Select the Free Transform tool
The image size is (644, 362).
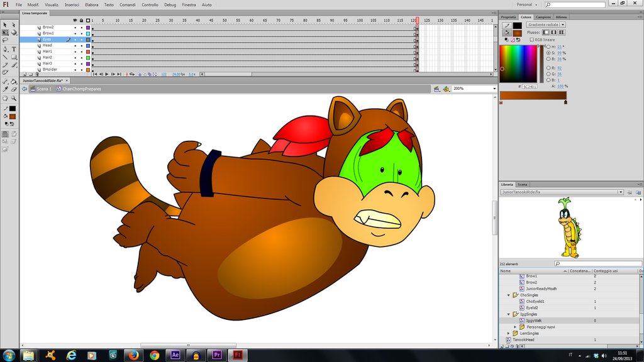pyautogui.click(x=5, y=33)
